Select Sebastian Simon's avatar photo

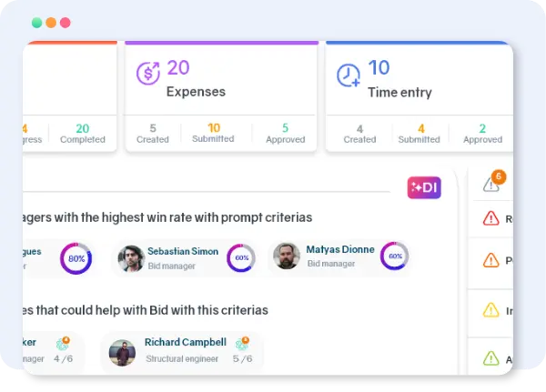point(131,258)
